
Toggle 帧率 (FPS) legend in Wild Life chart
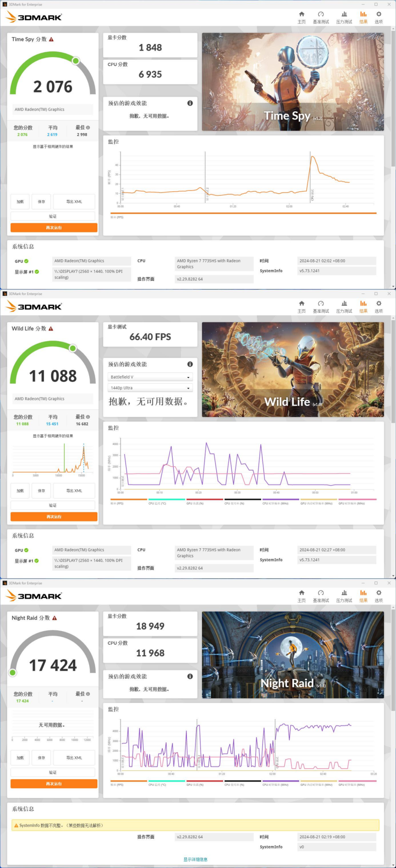(129, 502)
